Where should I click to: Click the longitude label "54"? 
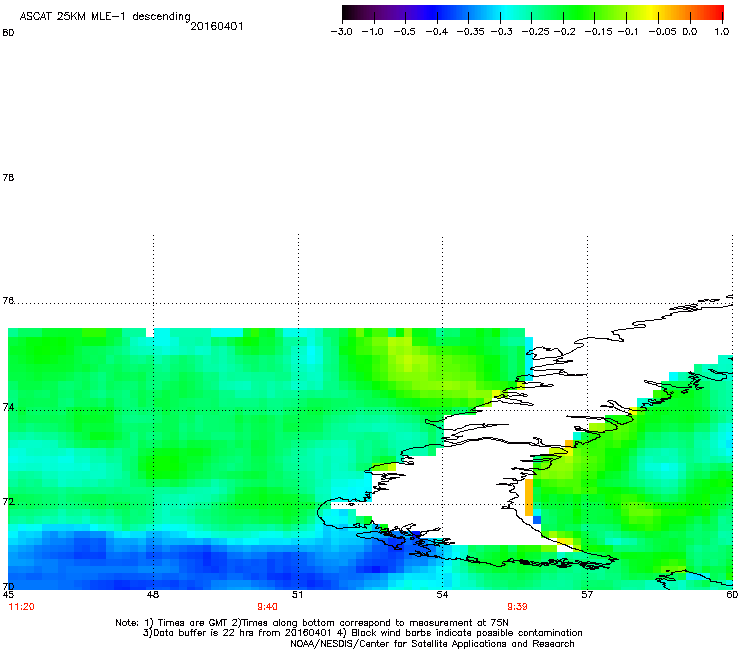coord(442,595)
